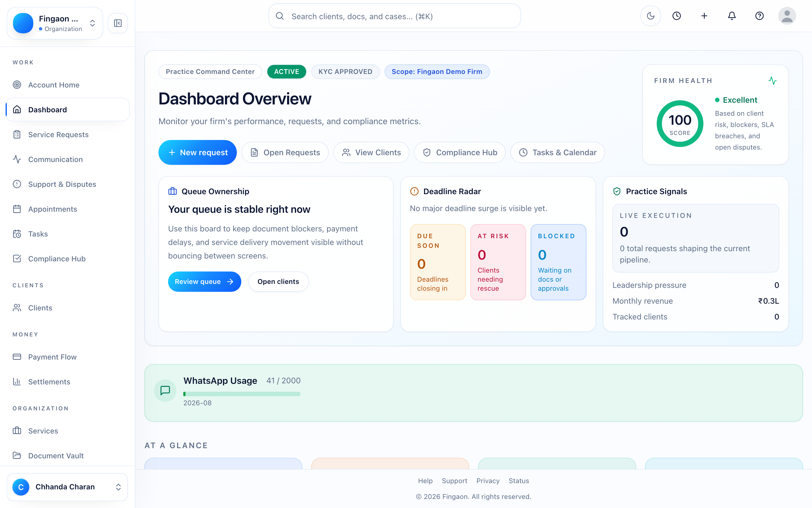Open Document Vault in sidebar

point(67,456)
